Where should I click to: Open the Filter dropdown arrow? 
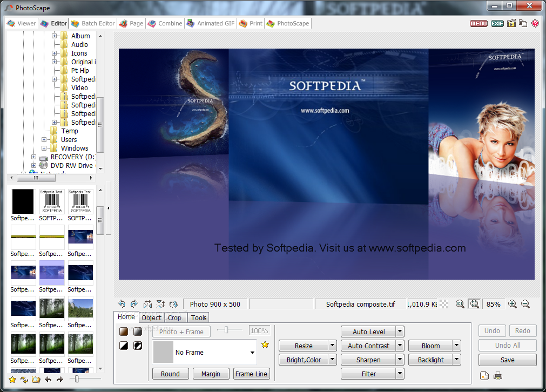(x=400, y=374)
